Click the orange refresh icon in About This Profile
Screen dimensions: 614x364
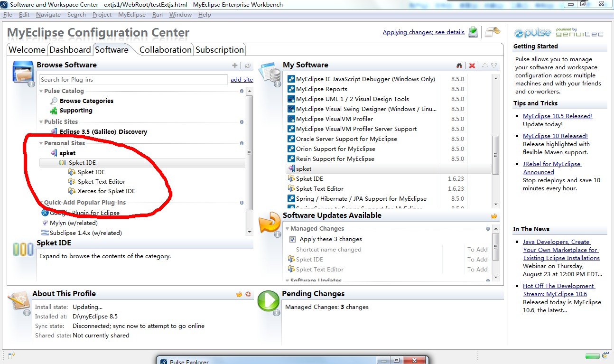239,294
